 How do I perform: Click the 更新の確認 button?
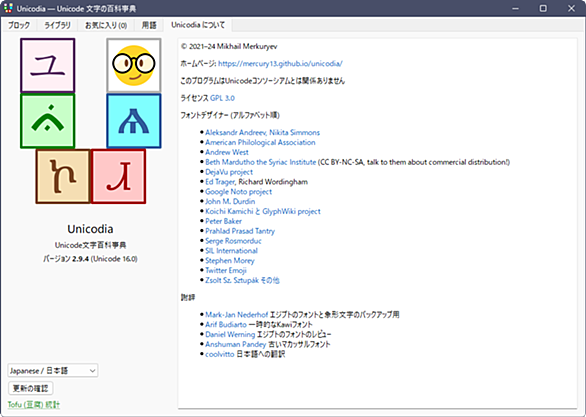pyautogui.click(x=31, y=388)
